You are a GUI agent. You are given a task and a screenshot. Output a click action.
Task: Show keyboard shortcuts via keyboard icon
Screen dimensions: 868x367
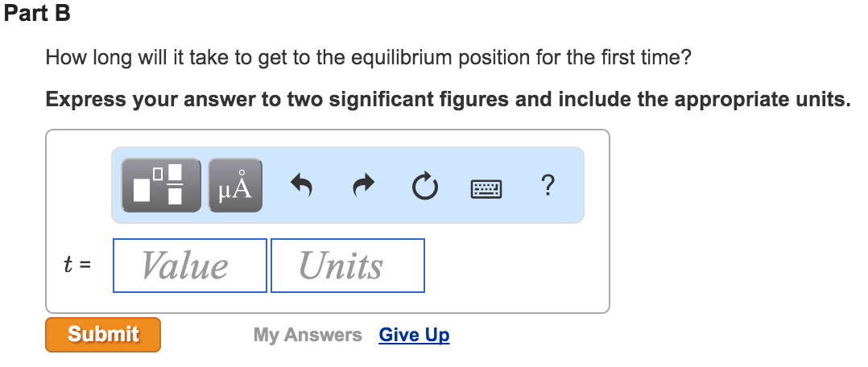(486, 189)
